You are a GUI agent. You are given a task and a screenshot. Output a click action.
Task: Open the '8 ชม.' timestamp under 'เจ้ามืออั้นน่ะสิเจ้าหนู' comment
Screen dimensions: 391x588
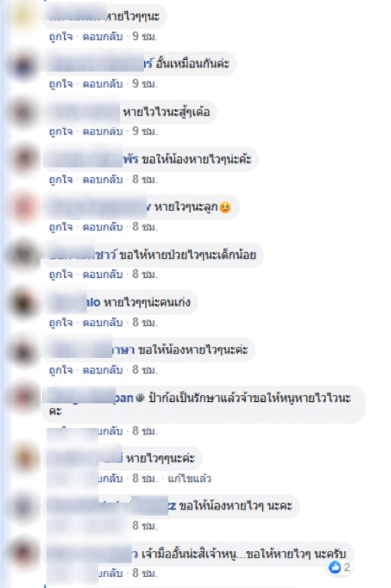click(x=144, y=573)
